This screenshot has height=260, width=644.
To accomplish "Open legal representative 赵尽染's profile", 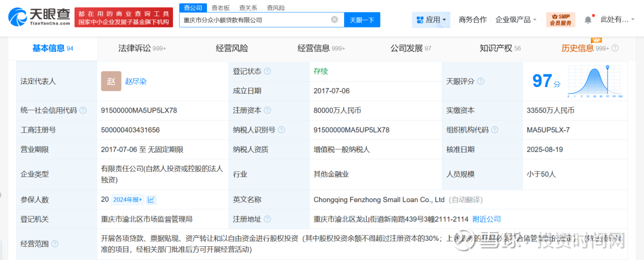I will click(x=136, y=81).
